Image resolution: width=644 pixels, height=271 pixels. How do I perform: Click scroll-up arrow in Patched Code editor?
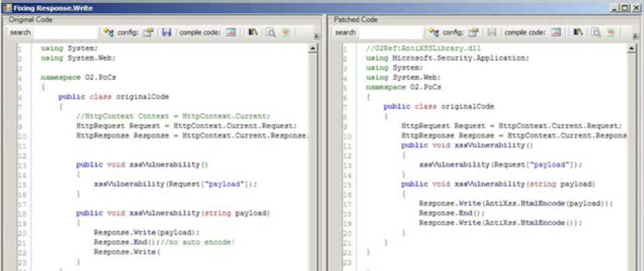[632, 49]
